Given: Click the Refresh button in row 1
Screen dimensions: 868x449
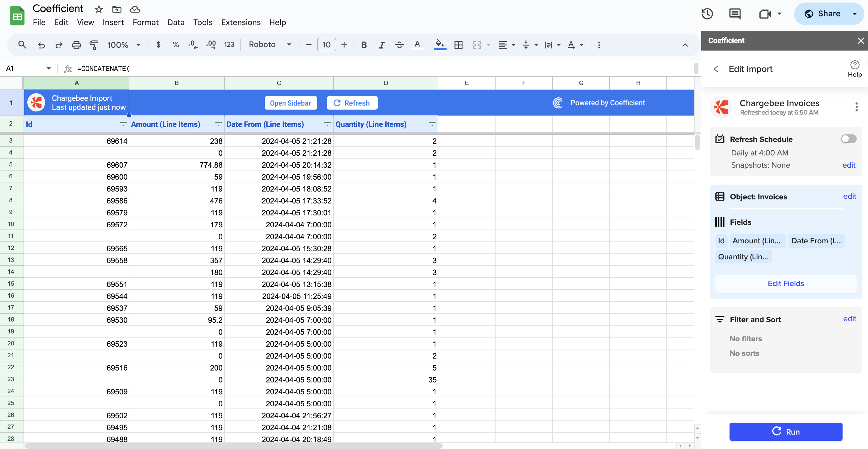Looking at the screenshot, I should pyautogui.click(x=352, y=103).
